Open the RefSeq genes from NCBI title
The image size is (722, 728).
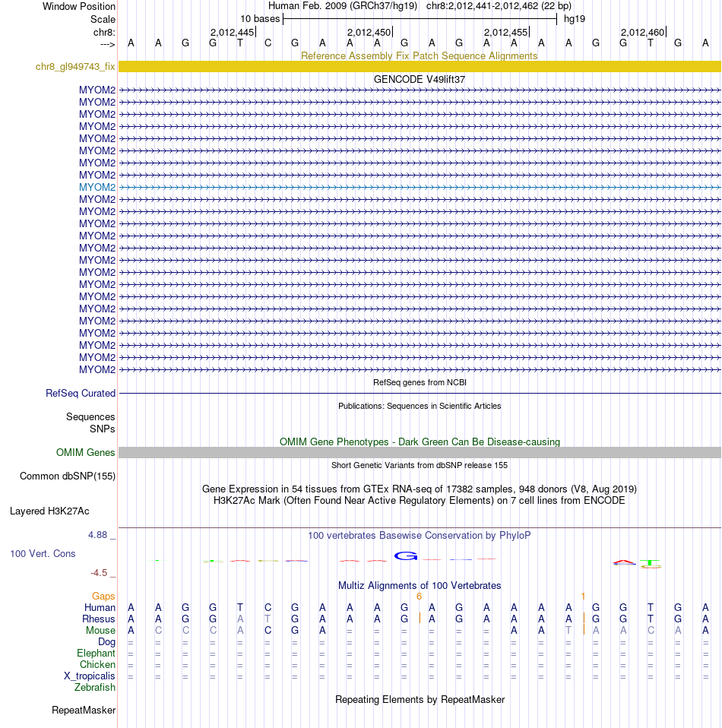click(420, 382)
